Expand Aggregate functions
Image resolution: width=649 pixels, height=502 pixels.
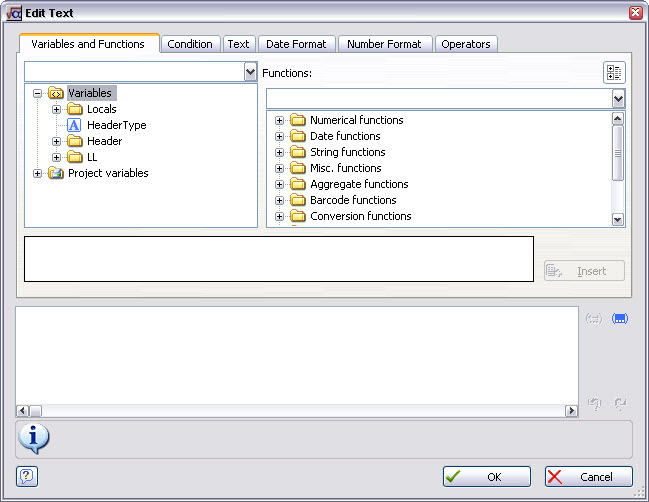(x=279, y=185)
